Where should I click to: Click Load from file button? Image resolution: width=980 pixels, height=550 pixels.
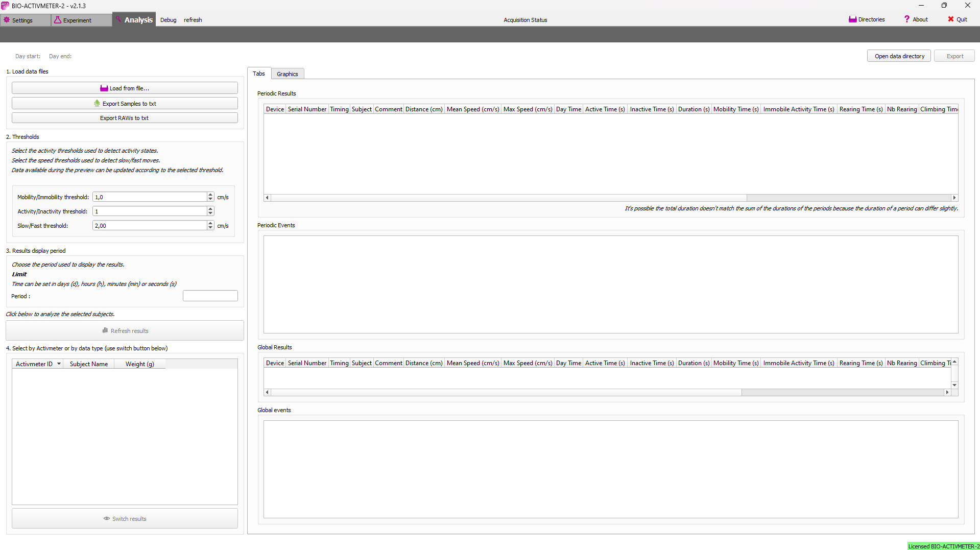[x=125, y=88]
